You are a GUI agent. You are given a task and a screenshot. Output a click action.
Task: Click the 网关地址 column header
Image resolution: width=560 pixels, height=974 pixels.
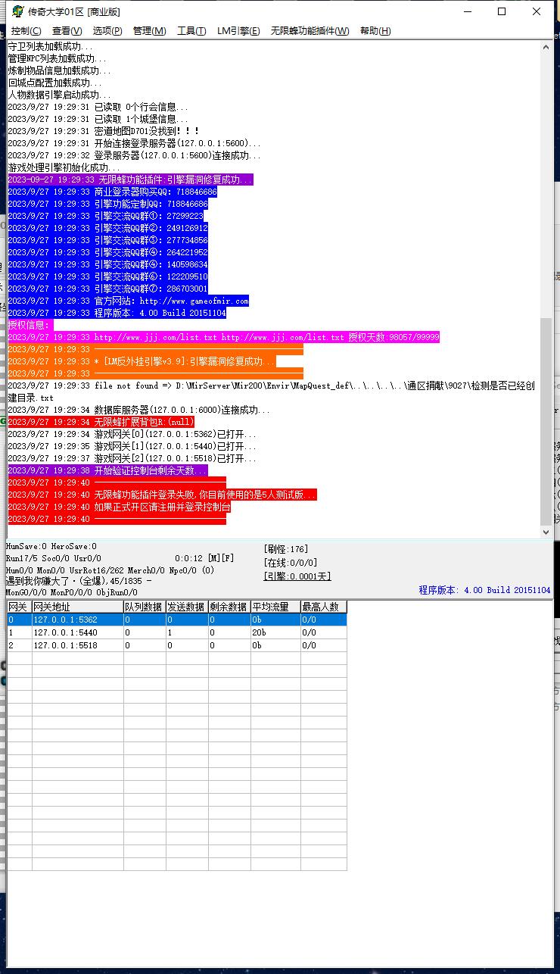pos(77,607)
